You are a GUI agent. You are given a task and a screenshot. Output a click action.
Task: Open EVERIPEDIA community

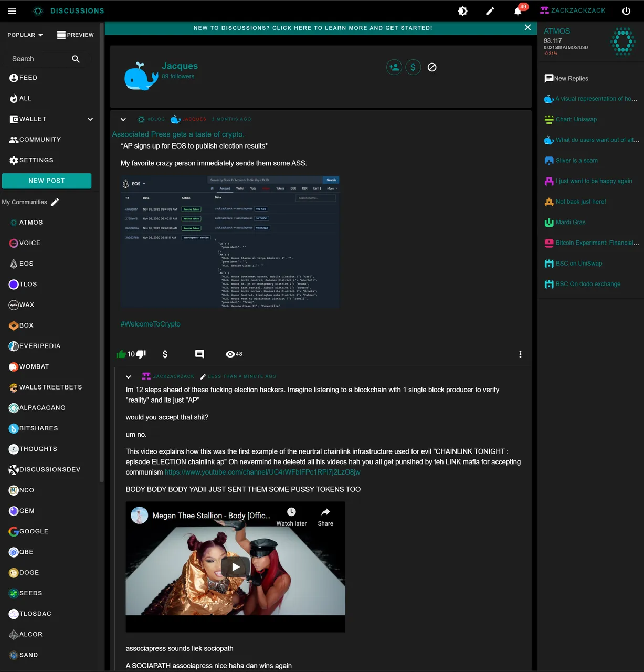pos(35,346)
